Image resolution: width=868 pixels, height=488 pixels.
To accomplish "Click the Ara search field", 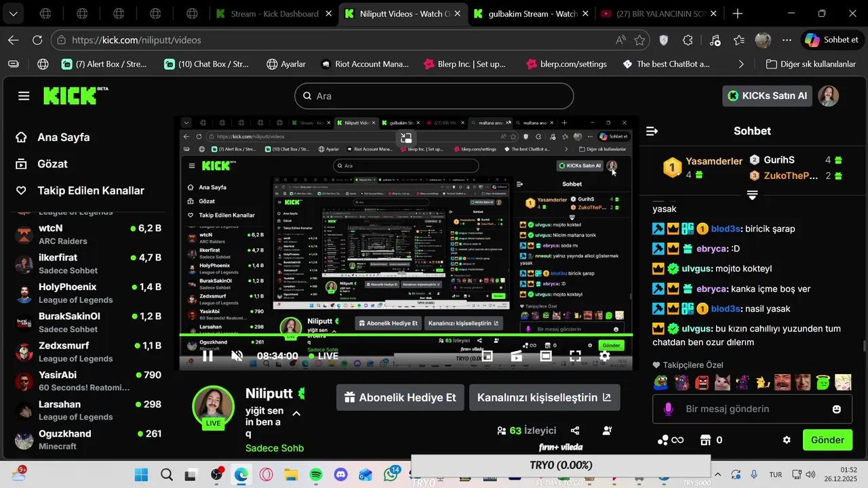I will (x=433, y=96).
